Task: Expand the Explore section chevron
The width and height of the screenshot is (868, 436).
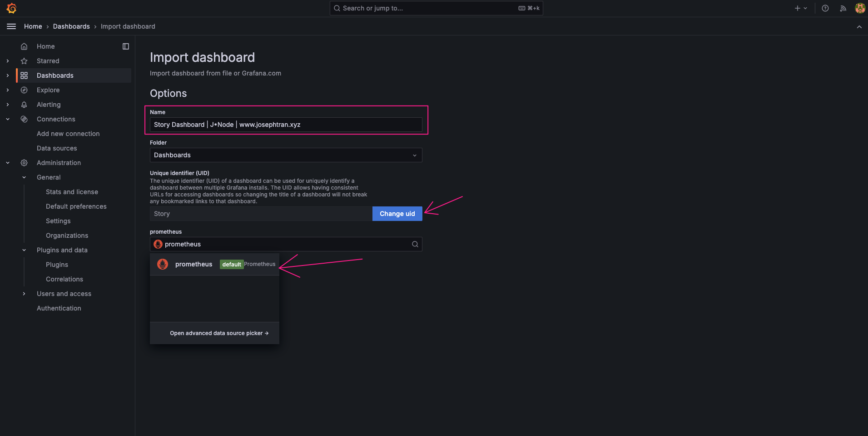Action: 8,90
